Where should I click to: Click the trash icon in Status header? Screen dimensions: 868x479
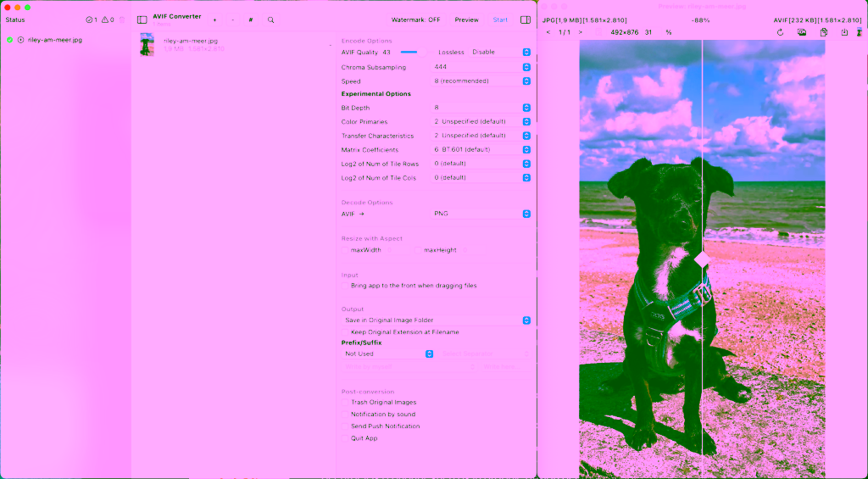point(122,20)
